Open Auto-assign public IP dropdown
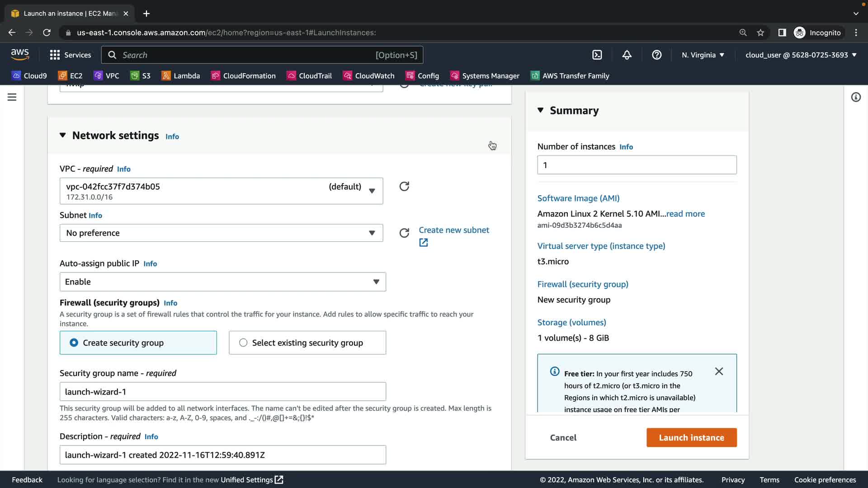The image size is (868, 488). click(x=222, y=282)
